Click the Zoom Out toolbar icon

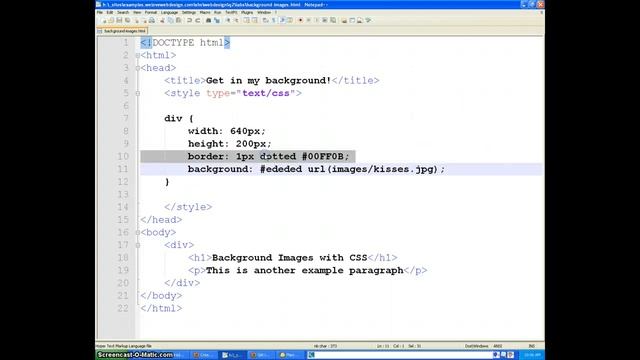(x=236, y=20)
